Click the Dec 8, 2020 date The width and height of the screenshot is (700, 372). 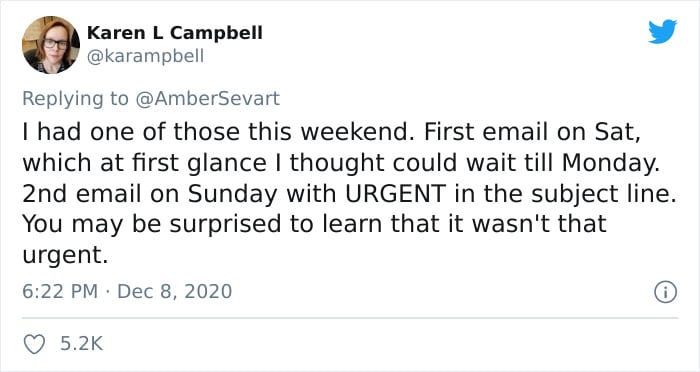pyautogui.click(x=175, y=292)
